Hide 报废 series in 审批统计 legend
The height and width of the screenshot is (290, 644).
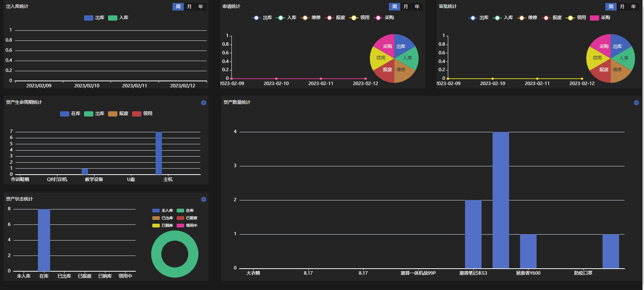(x=551, y=18)
